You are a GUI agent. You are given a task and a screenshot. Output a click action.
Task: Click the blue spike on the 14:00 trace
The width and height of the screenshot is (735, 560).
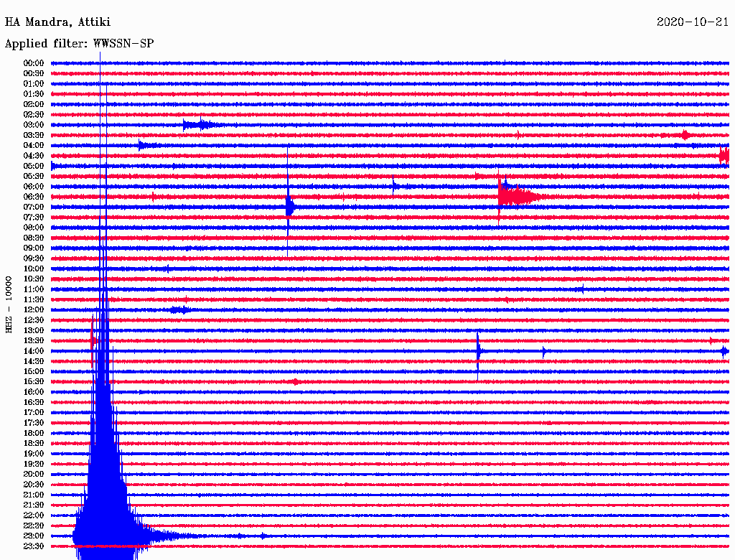click(x=478, y=352)
